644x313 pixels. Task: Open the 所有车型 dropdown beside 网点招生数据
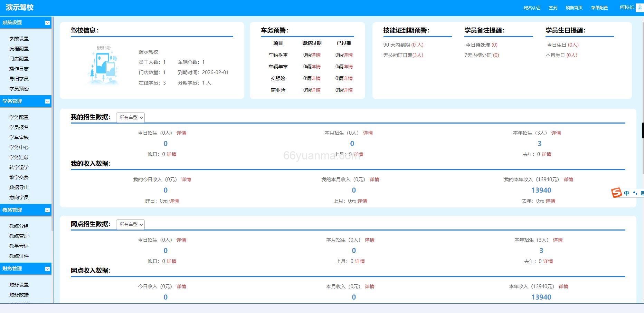(x=130, y=224)
